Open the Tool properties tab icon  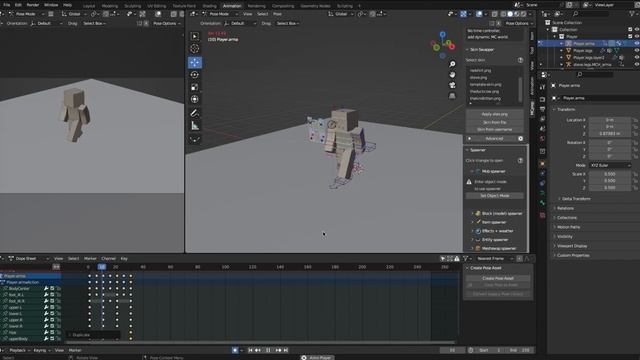click(x=542, y=87)
